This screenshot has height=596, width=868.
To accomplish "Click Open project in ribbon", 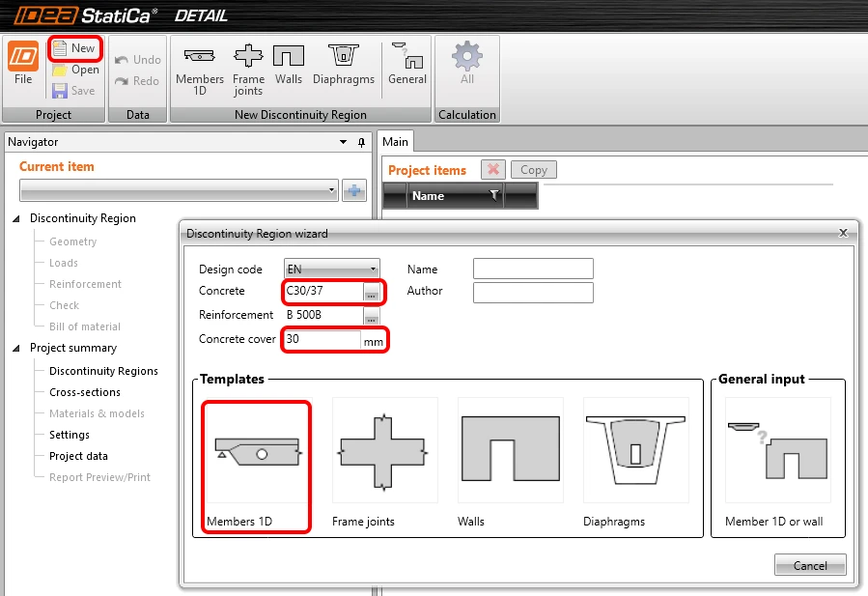I will pyautogui.click(x=75, y=70).
